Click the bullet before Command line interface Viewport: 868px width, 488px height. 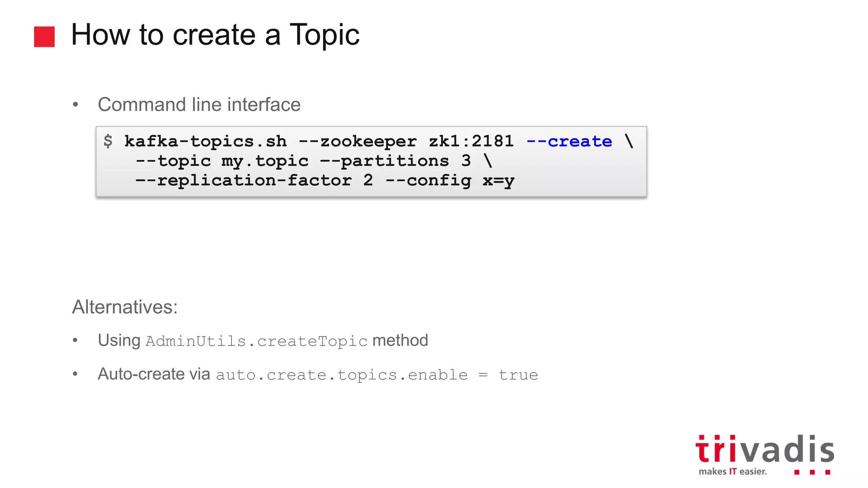click(75, 105)
